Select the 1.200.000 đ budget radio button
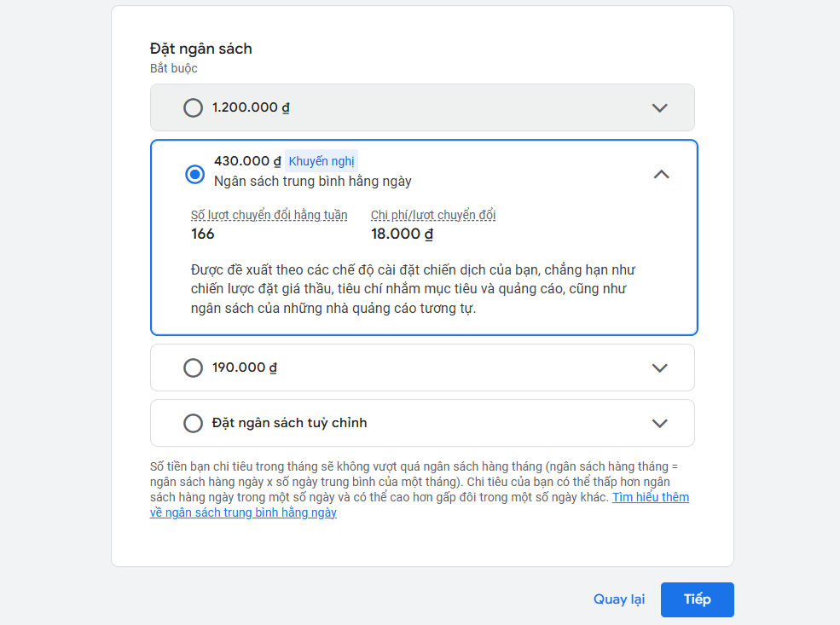 tap(193, 107)
